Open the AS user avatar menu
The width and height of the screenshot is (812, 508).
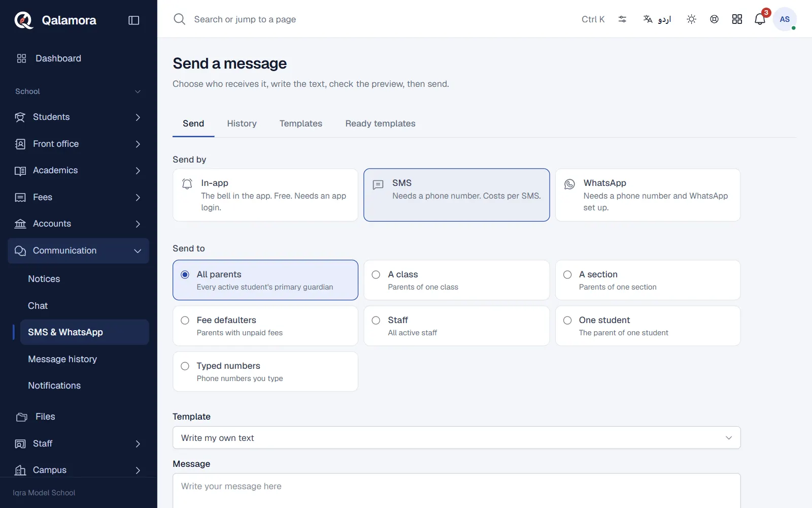[785, 19]
